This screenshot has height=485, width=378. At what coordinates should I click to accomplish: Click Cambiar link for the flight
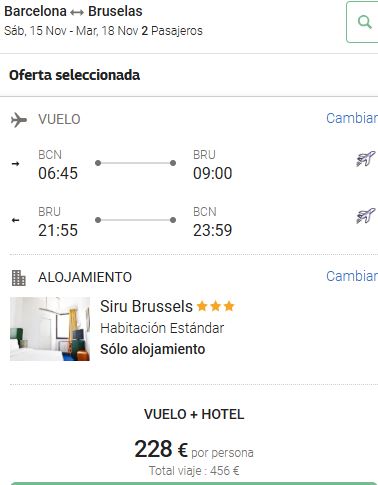click(x=352, y=118)
